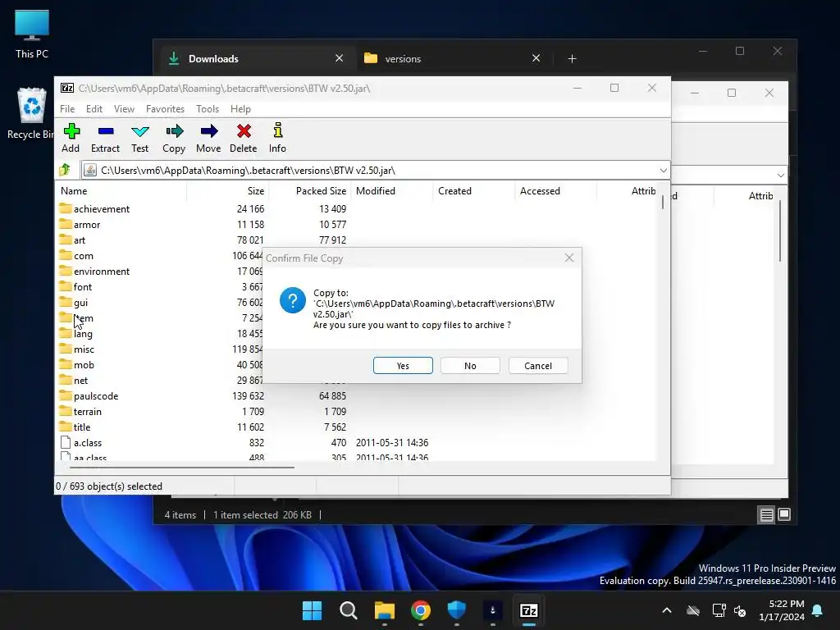Close the versions tab
The image size is (840, 630).
pos(536,58)
